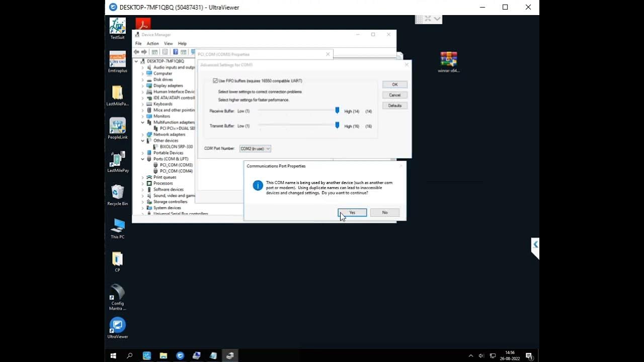
Task: Open the View menu in Device Manager
Action: pos(168,44)
